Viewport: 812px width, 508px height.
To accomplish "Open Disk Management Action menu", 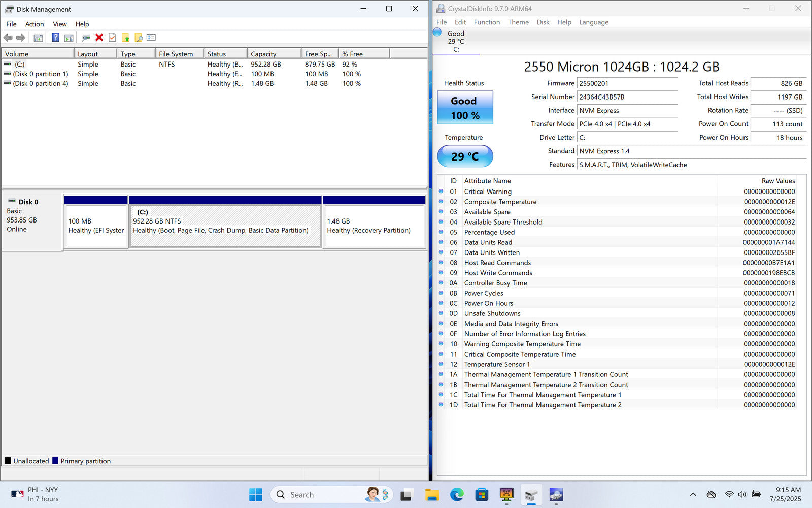I will (35, 24).
